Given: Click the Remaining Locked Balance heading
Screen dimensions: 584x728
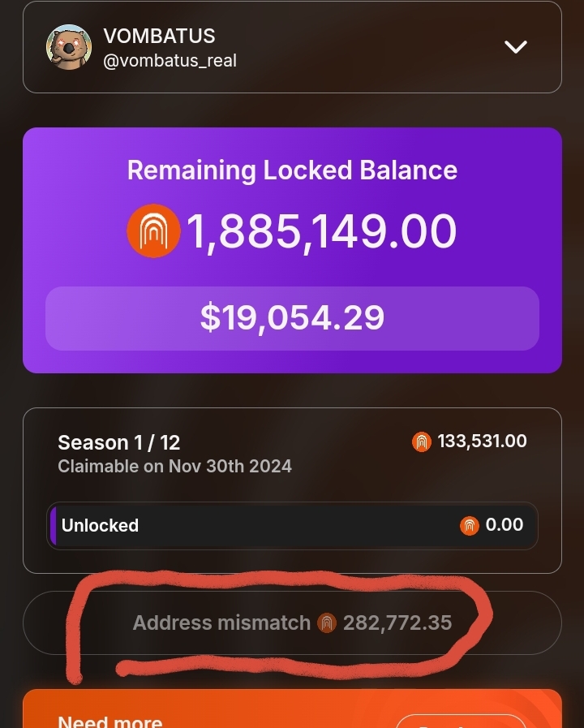Looking at the screenshot, I should [292, 170].
